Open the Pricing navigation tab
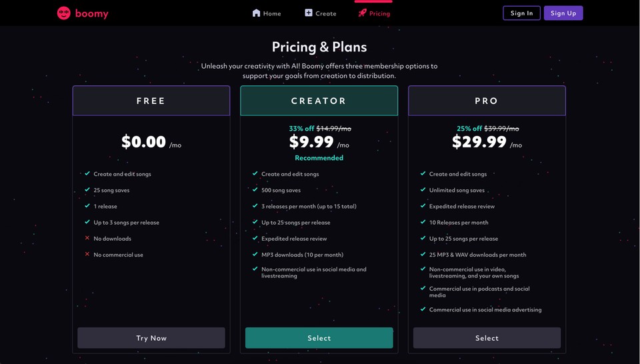 pyautogui.click(x=374, y=13)
